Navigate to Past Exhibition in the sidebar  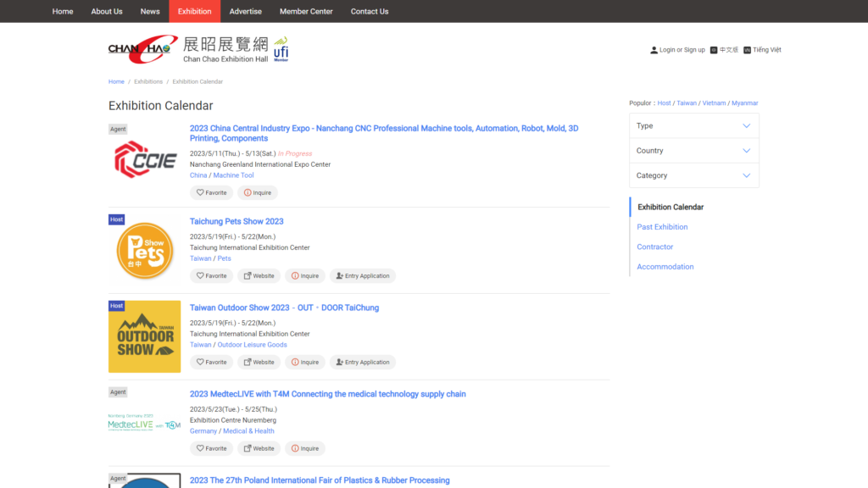(662, 226)
